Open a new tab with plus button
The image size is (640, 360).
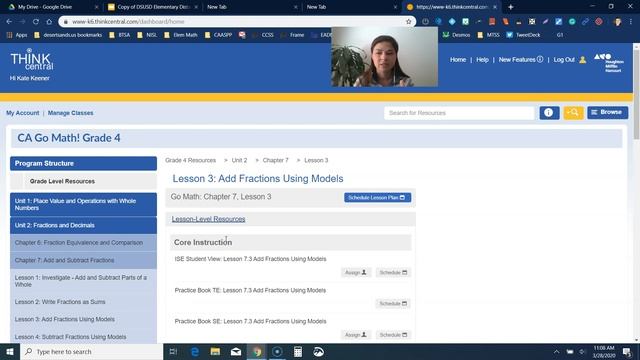[x=511, y=7]
